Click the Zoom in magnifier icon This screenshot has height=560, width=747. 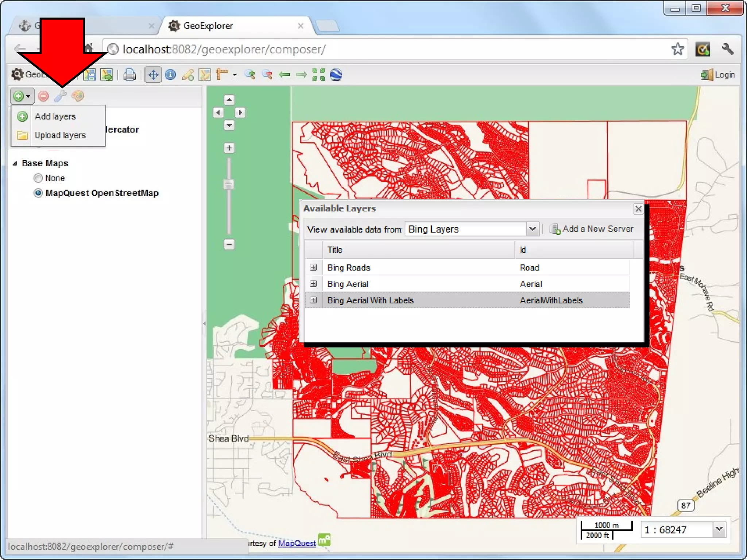pos(250,75)
